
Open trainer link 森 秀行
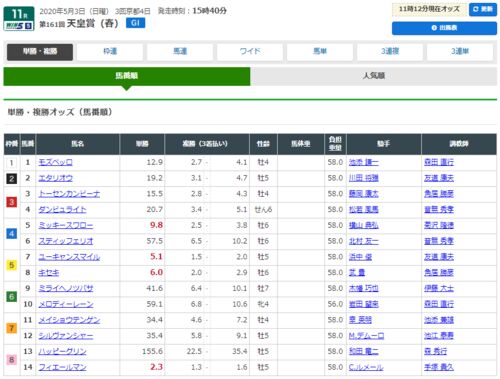[435, 352]
